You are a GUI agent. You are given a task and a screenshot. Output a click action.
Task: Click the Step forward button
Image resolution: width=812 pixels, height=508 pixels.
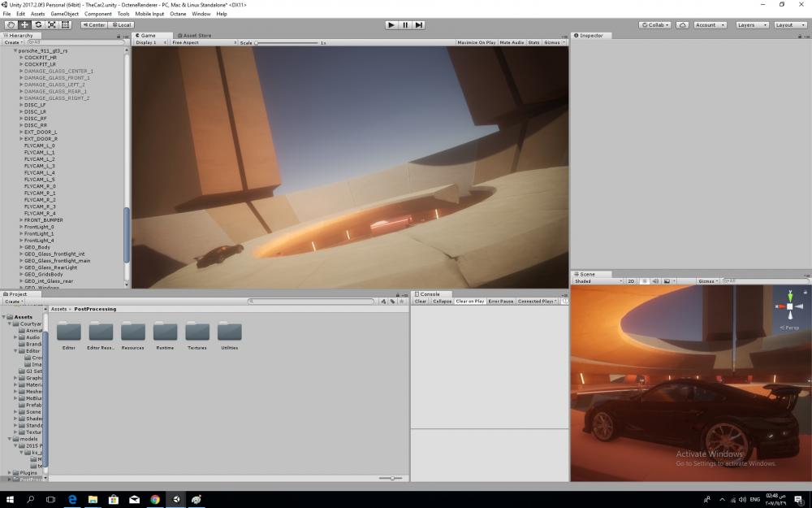click(x=419, y=25)
